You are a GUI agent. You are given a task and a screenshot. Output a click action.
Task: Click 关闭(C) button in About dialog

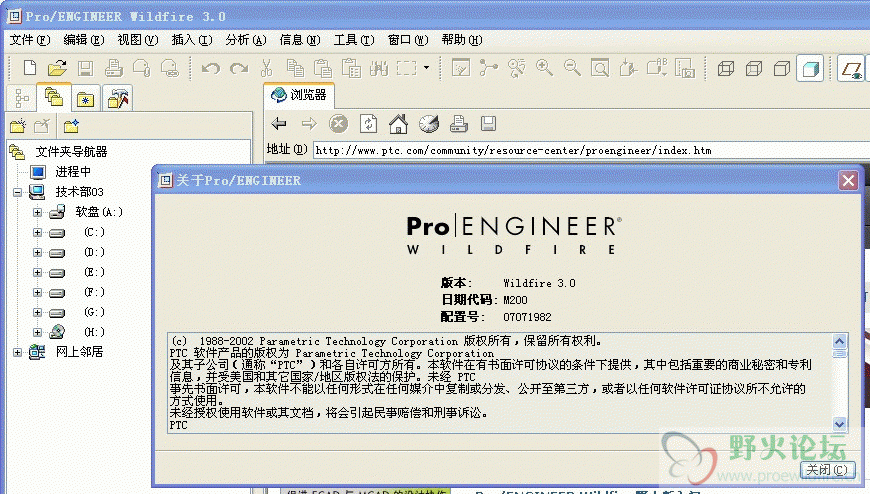[827, 470]
